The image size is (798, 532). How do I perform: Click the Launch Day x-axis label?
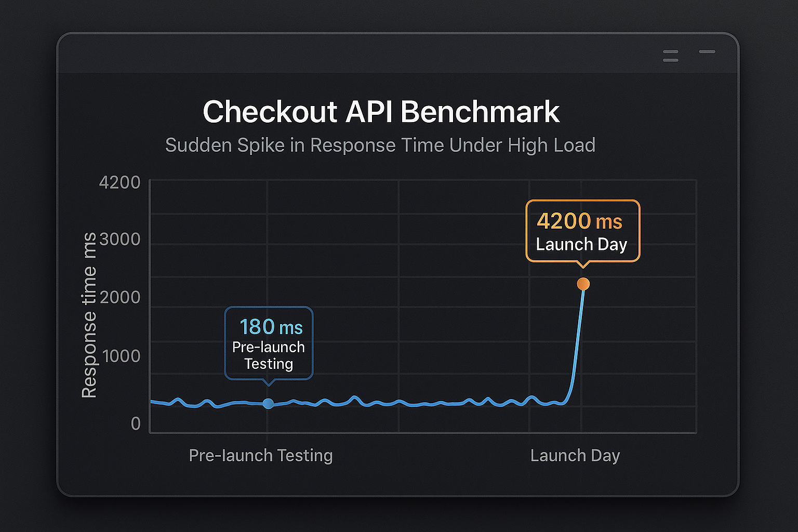(575, 456)
